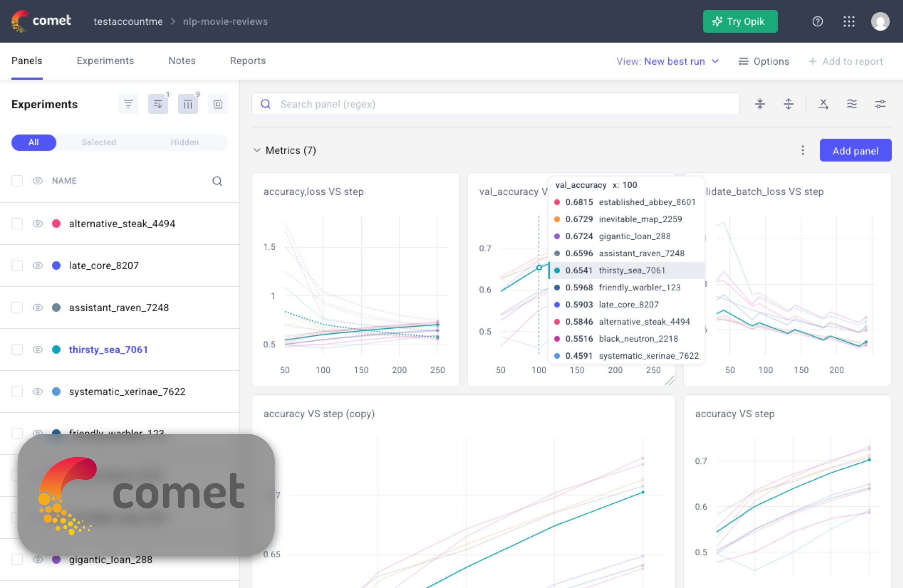Select the Selected experiments filter pill
The width and height of the screenshot is (903, 588).
[x=99, y=143]
